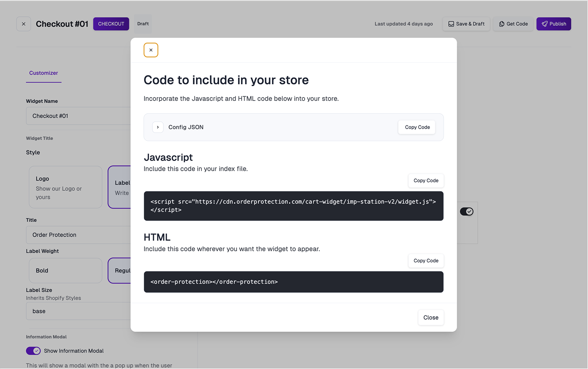Click the HTML heading

pos(157,237)
